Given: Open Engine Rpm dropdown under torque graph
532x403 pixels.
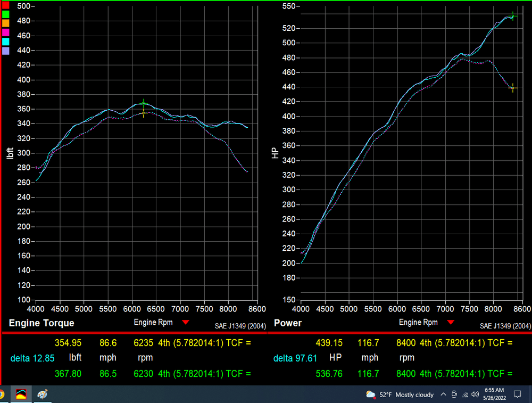Looking at the screenshot, I should pyautogui.click(x=185, y=323).
